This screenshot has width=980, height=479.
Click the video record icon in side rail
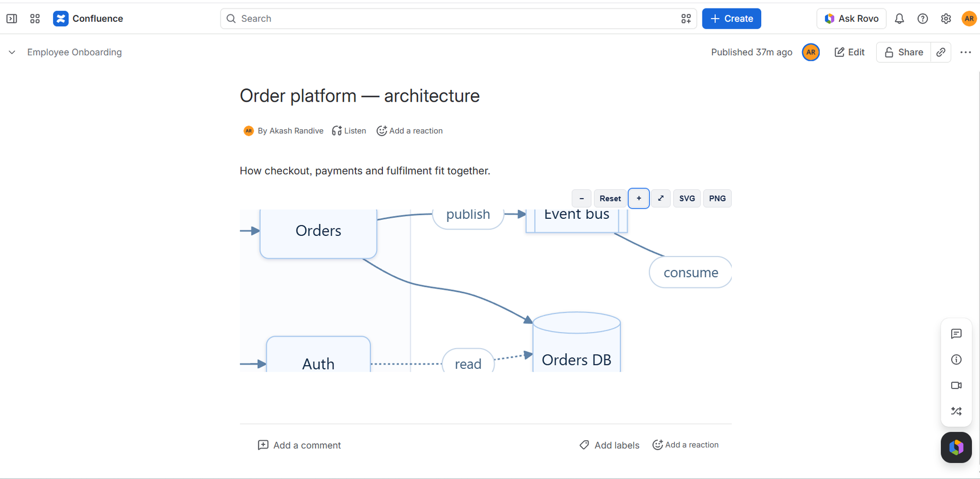957,385
